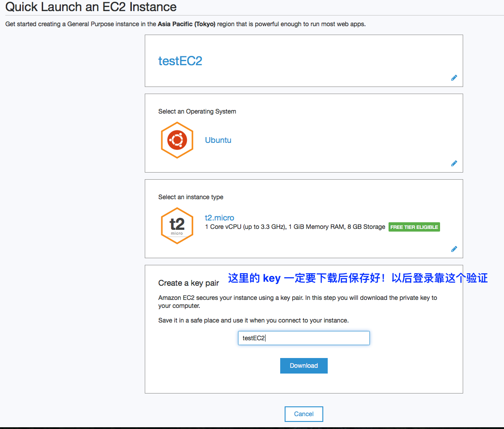504x429 pixels.
Task: Click 'Quick Launch an EC2 Instance' title
Action: [91, 7]
